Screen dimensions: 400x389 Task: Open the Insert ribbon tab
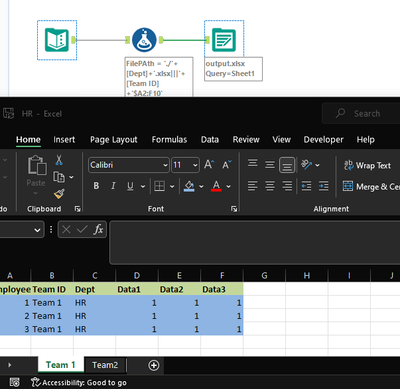64,140
